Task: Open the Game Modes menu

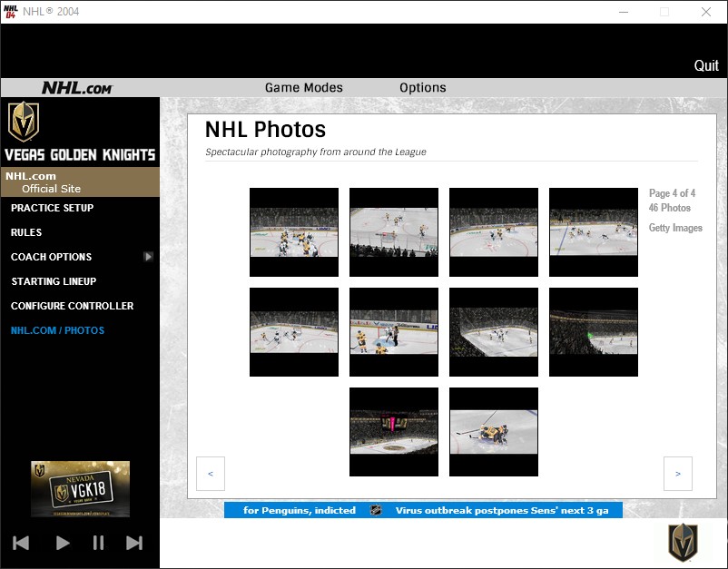Action: point(304,88)
